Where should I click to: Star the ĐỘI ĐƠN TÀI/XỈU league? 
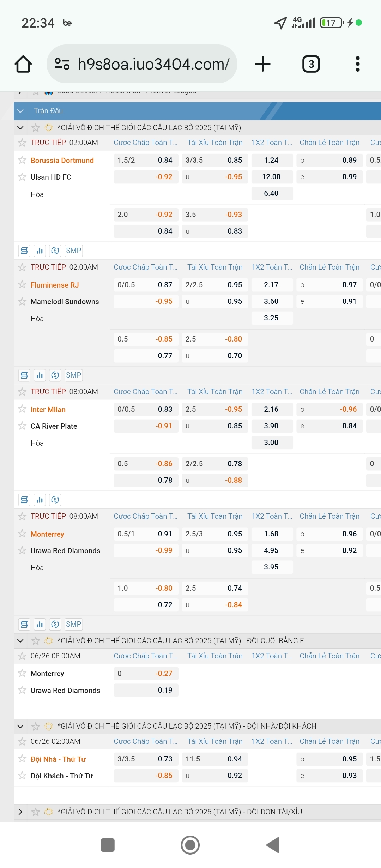pyautogui.click(x=36, y=812)
